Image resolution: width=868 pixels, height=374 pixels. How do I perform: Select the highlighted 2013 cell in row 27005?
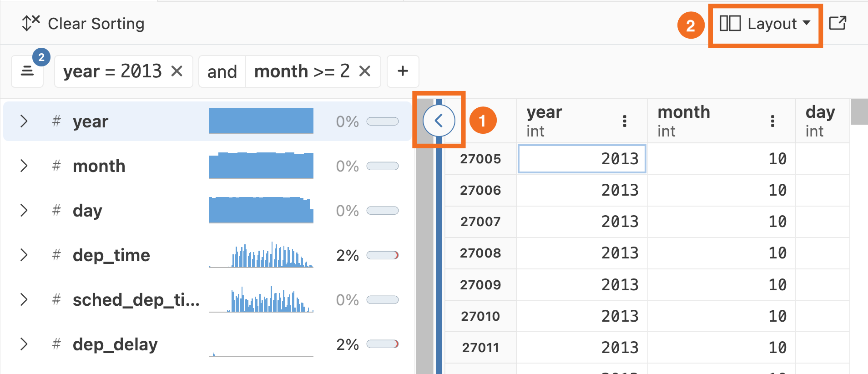pos(582,159)
